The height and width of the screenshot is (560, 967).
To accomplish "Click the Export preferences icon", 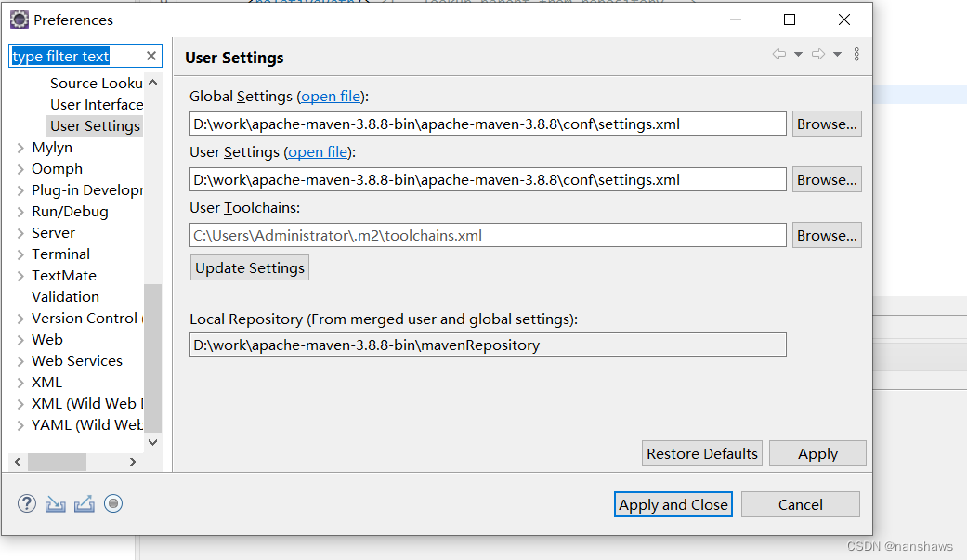I will tap(85, 504).
